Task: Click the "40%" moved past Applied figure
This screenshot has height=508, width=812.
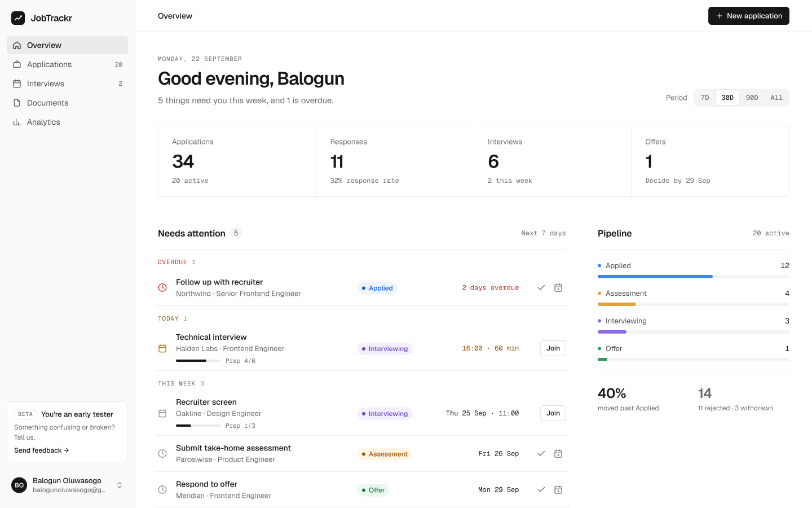Action: [x=612, y=393]
